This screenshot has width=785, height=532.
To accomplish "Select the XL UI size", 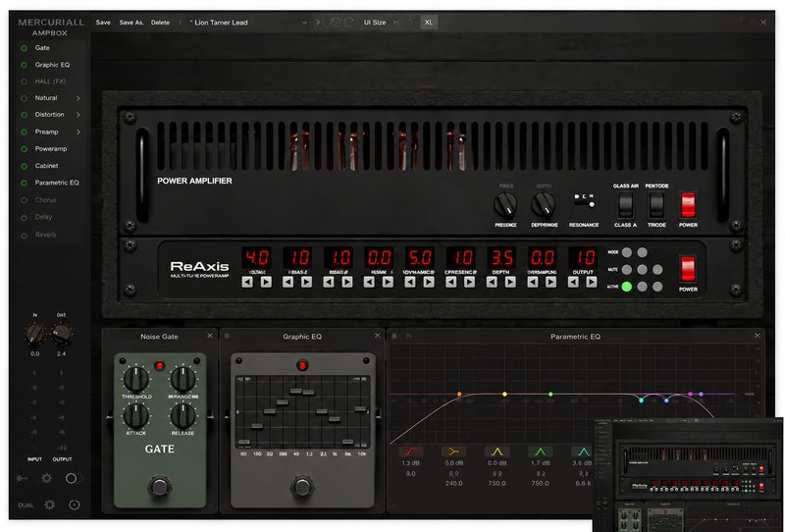I will click(429, 23).
